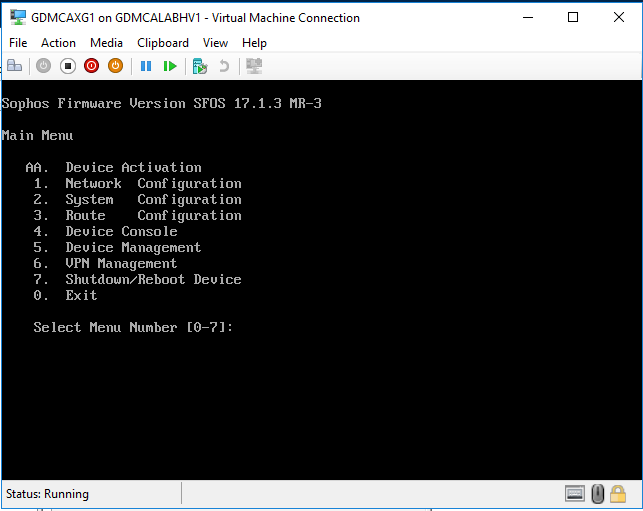Click the Sophos Firmware Version text line
The height and width of the screenshot is (511, 643).
click(x=162, y=103)
